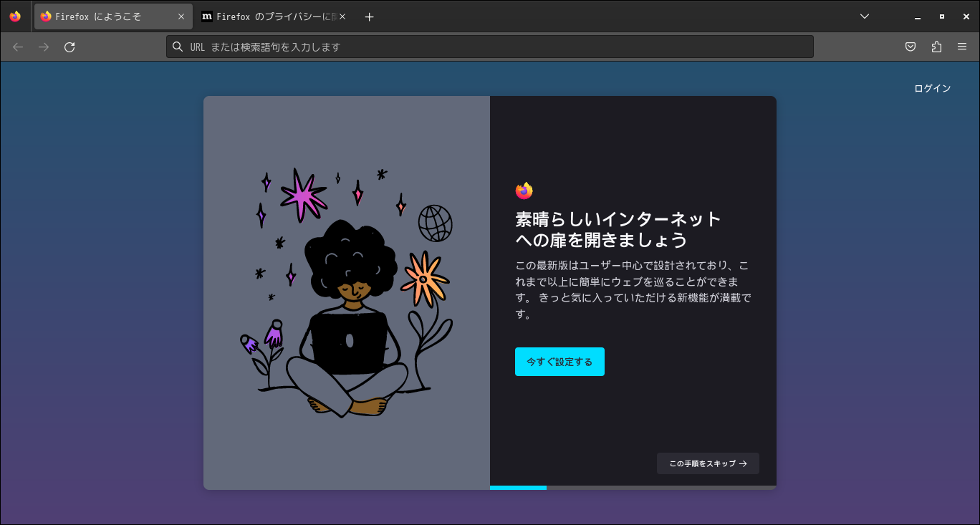Click the ログイン link
The height and width of the screenshot is (525, 980).
point(933,88)
